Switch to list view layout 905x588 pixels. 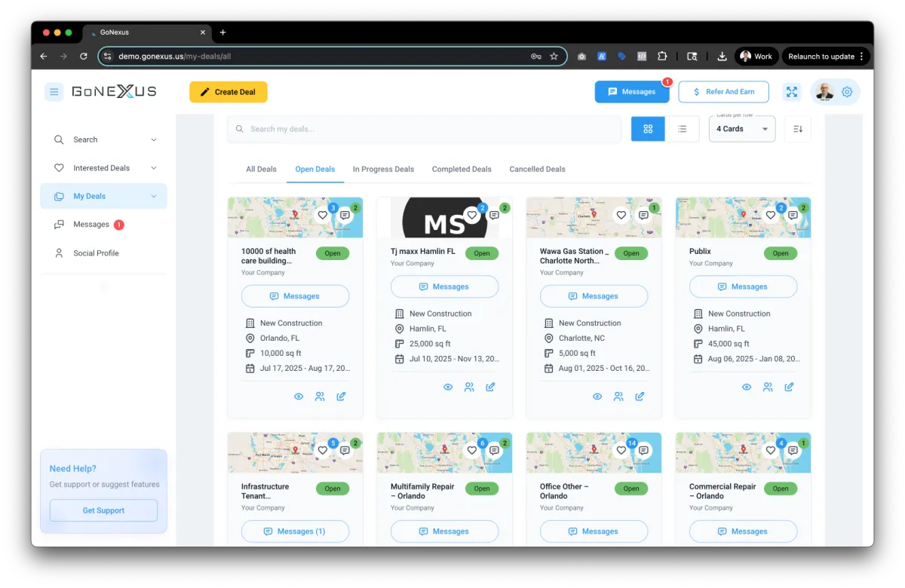(683, 129)
